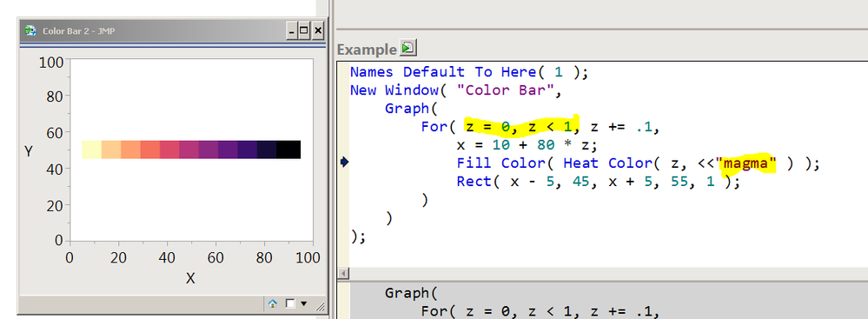Viewport: 868px width, 319px height.
Task: Click the home window icon in status bar
Action: (272, 303)
